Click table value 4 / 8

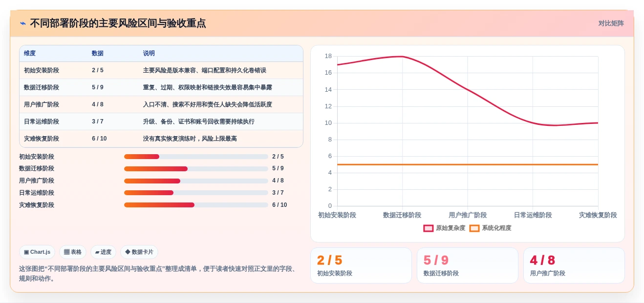click(x=98, y=104)
